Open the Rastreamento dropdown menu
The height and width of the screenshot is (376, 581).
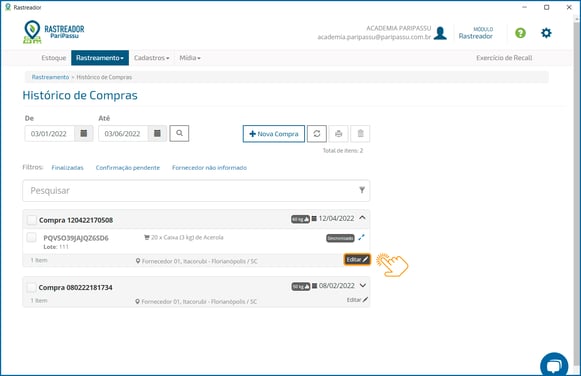(x=100, y=58)
